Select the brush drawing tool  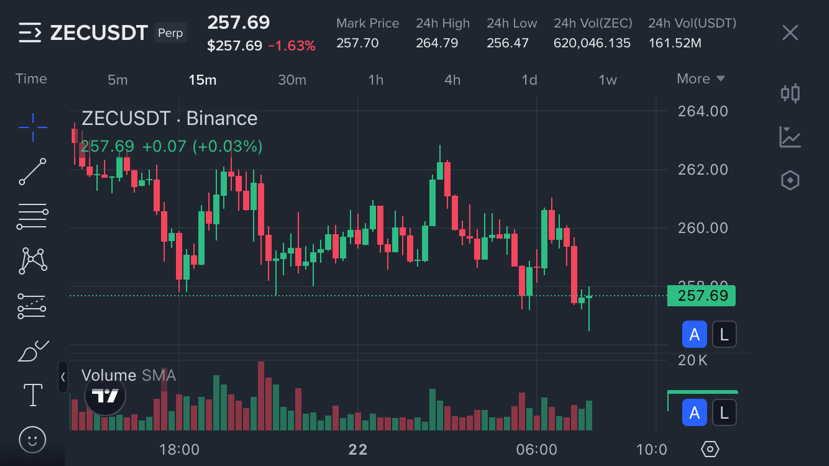pos(32,351)
